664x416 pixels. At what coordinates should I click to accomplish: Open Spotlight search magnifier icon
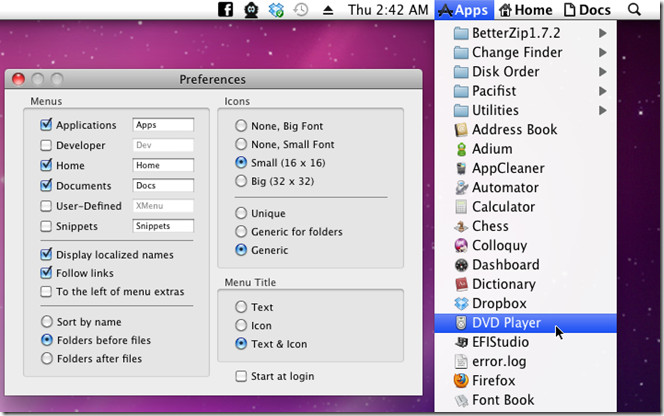(634, 9)
